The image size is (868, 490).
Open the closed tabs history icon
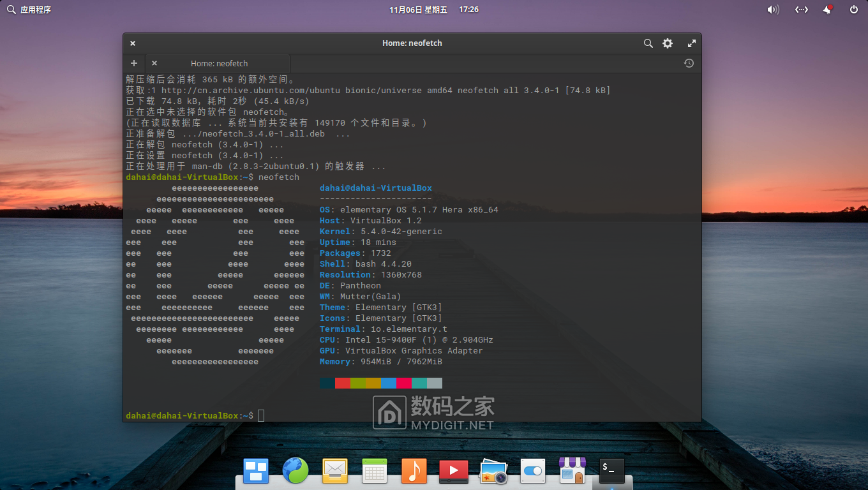tap(689, 63)
